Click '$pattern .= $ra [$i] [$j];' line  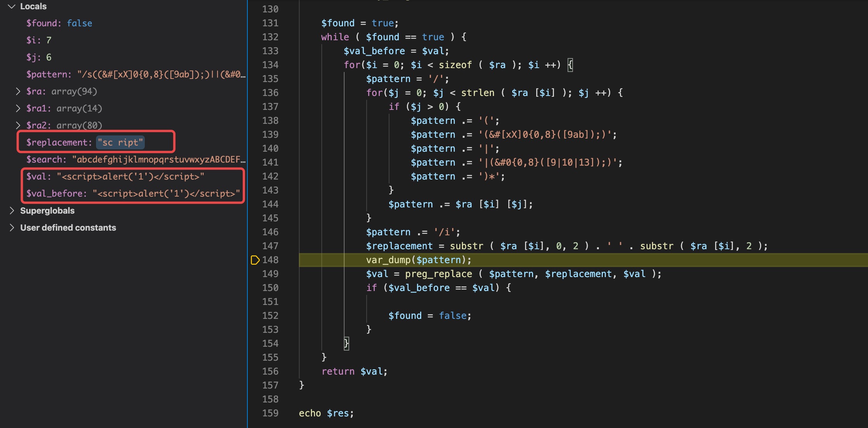click(x=461, y=204)
